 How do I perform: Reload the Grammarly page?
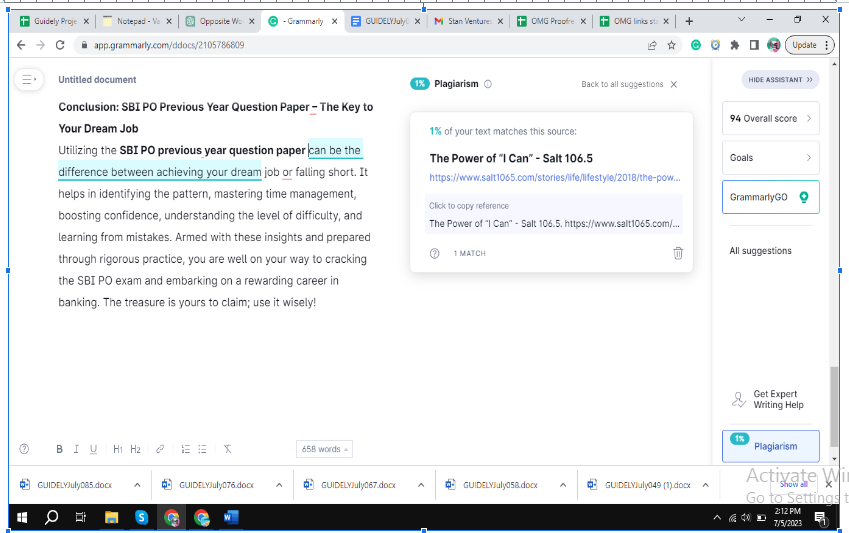60,45
